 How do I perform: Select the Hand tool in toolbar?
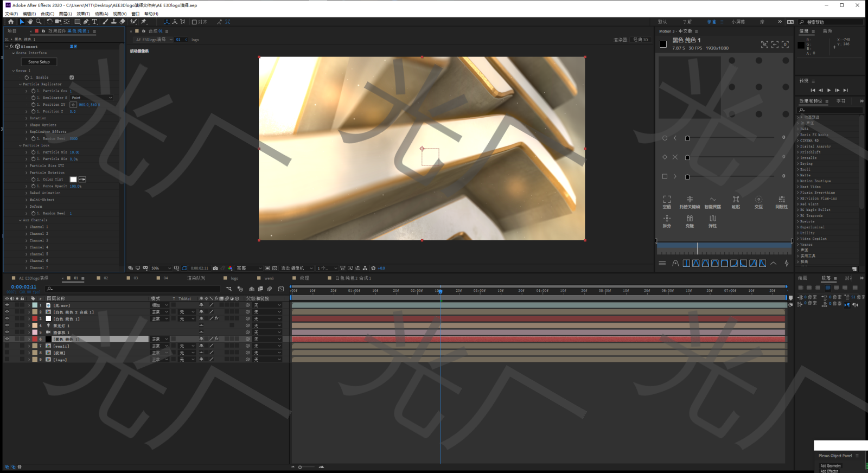point(30,22)
